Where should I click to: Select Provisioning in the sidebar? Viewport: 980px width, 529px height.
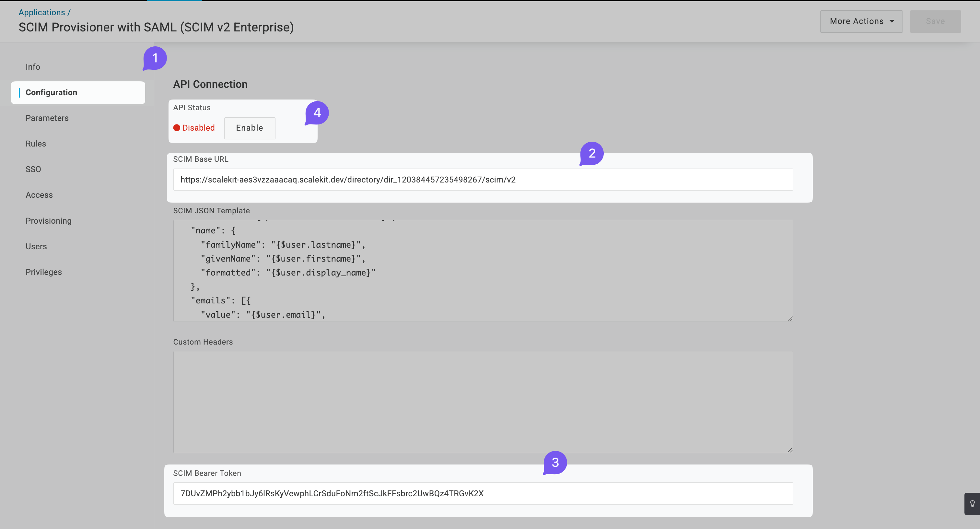(48, 220)
